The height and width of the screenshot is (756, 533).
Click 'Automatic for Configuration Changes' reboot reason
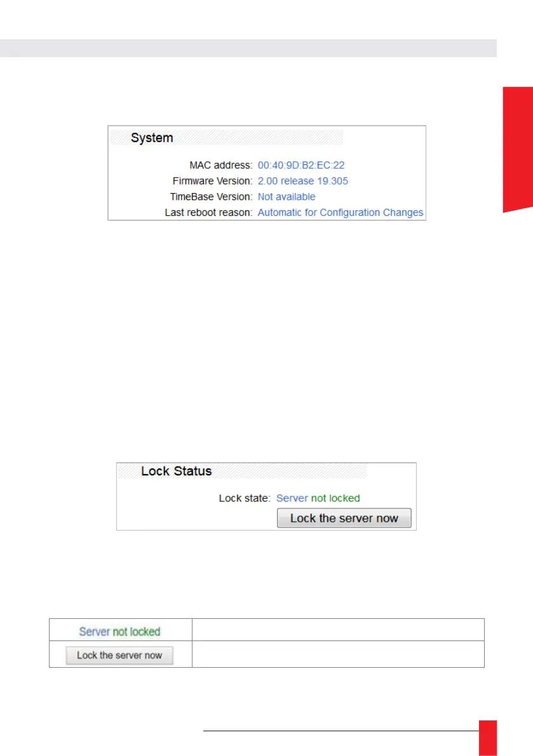tap(340, 213)
